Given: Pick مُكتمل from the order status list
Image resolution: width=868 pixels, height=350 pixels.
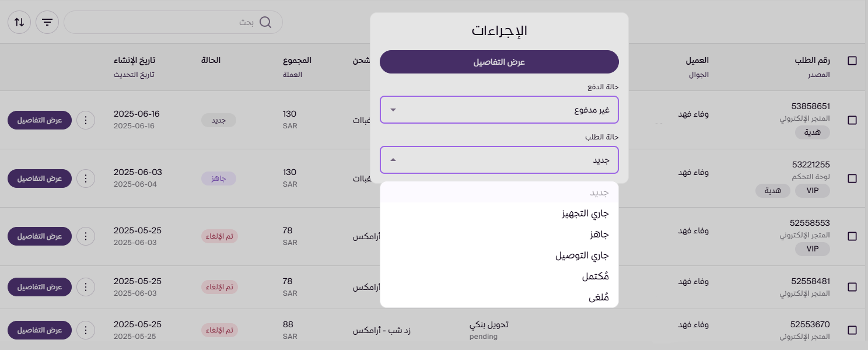Looking at the screenshot, I should [x=595, y=276].
